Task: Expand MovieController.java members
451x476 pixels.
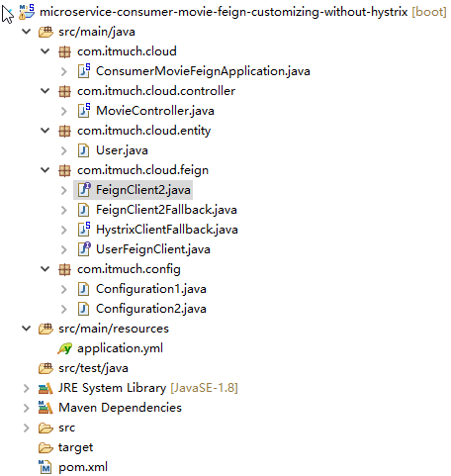Action: click(x=64, y=111)
